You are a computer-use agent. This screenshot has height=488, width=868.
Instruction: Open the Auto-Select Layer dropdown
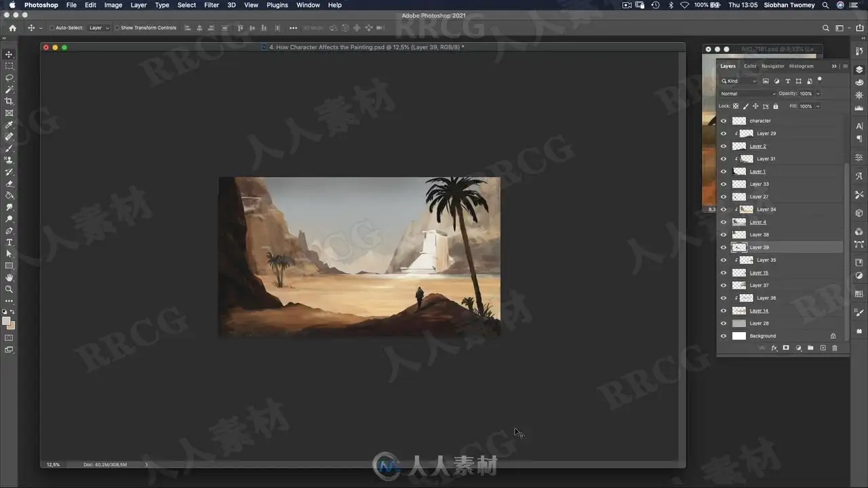(98, 28)
